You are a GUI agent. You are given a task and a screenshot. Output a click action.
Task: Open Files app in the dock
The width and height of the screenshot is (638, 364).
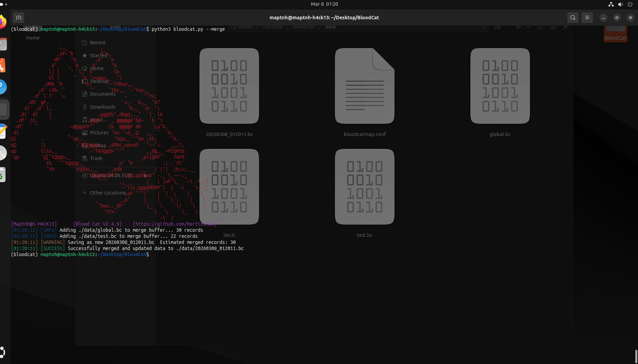point(3,44)
